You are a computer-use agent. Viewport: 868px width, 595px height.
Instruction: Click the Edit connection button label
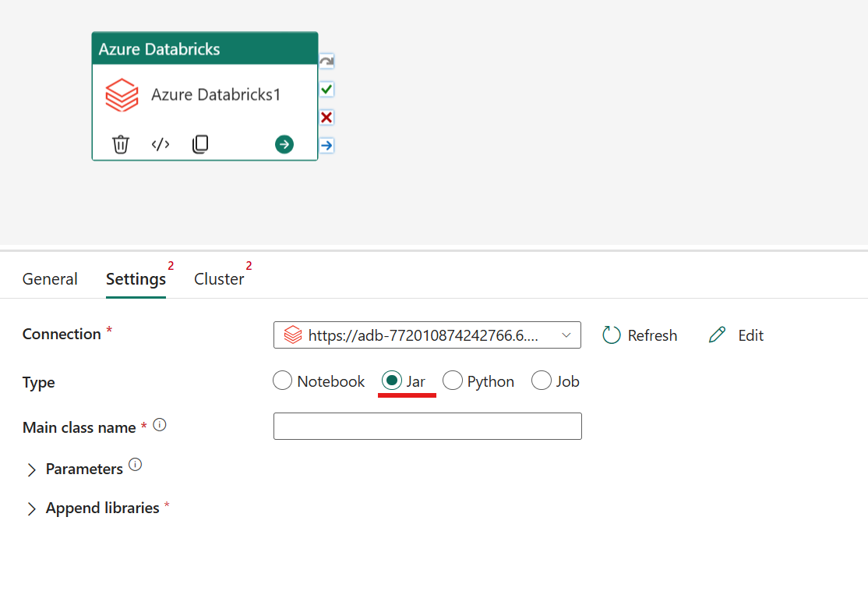coord(750,336)
